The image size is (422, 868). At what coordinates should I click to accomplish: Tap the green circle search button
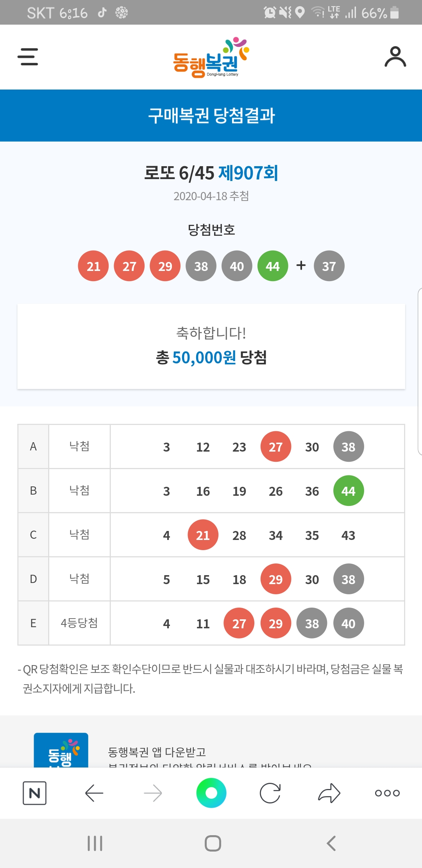tap(211, 793)
